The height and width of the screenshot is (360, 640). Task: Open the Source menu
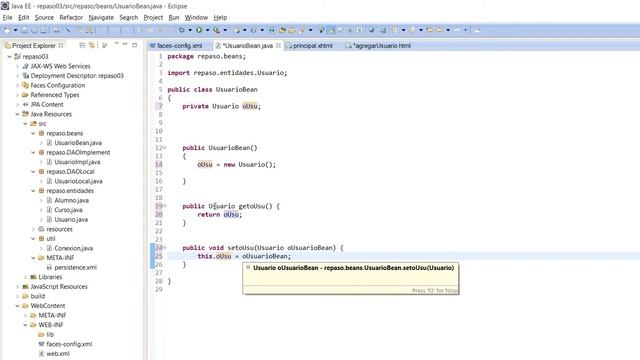44,18
